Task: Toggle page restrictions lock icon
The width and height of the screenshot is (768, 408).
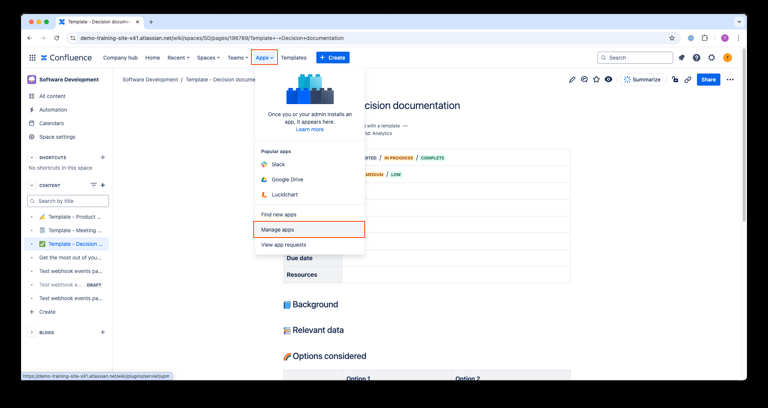Action: point(675,80)
